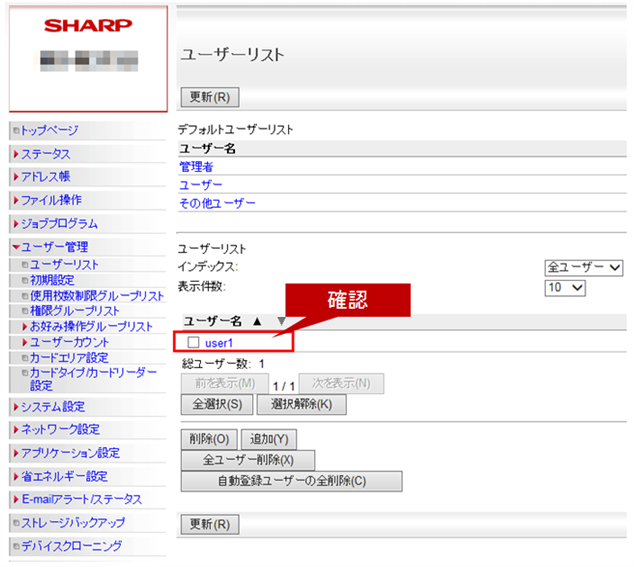Click the 全選択(S) button

[215, 405]
